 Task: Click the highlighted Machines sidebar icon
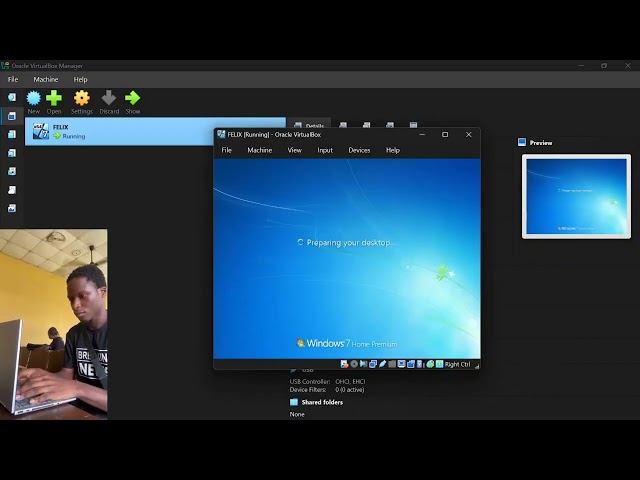coord(12,116)
